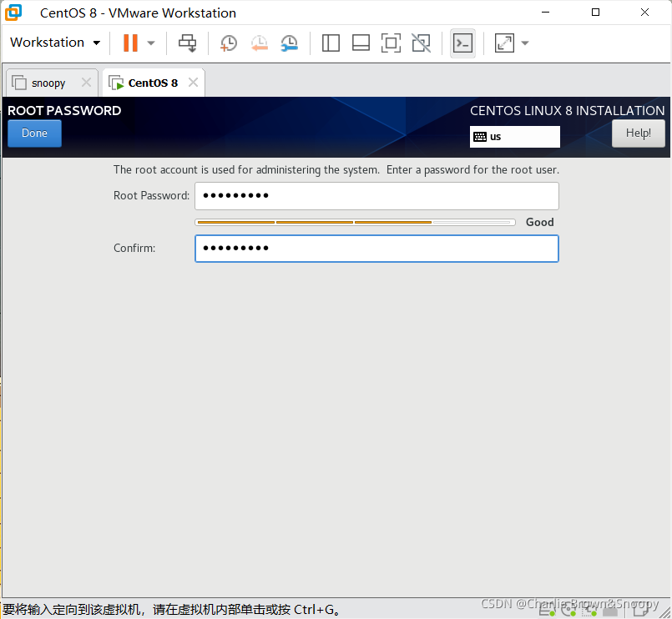Click the password strength bar
The width and height of the screenshot is (672, 619).
point(356,223)
